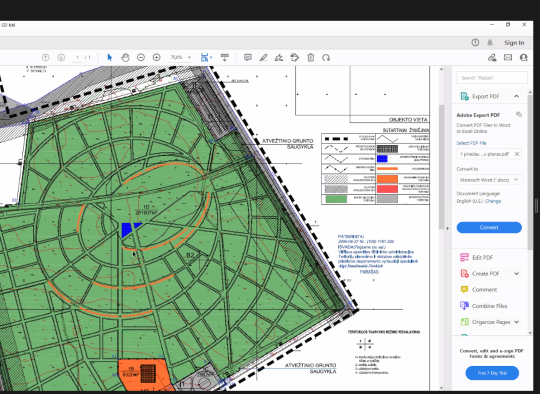Viewport: 540px width, 394px height.
Task: Open the Convert to Microsoft Word dropdown
Action: coord(489,180)
